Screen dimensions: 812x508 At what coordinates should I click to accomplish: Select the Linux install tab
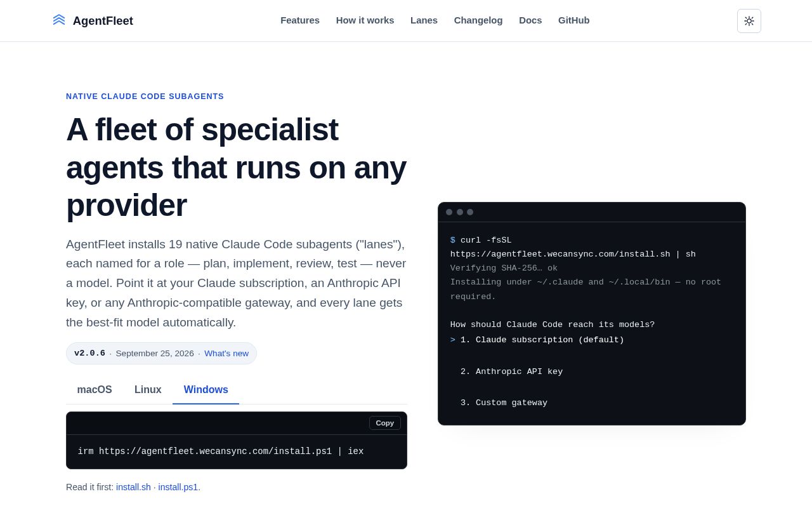[x=148, y=390]
